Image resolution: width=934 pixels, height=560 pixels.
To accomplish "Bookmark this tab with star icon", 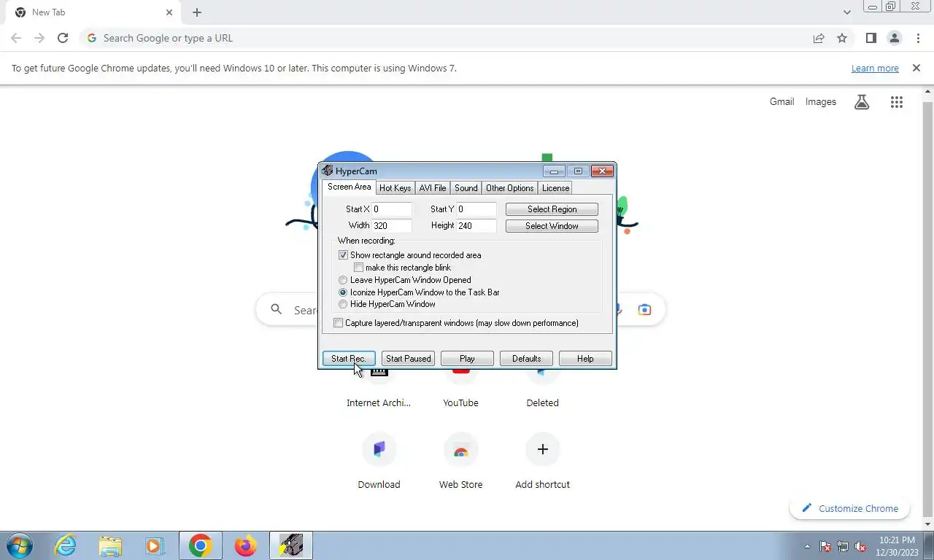I will pos(842,38).
